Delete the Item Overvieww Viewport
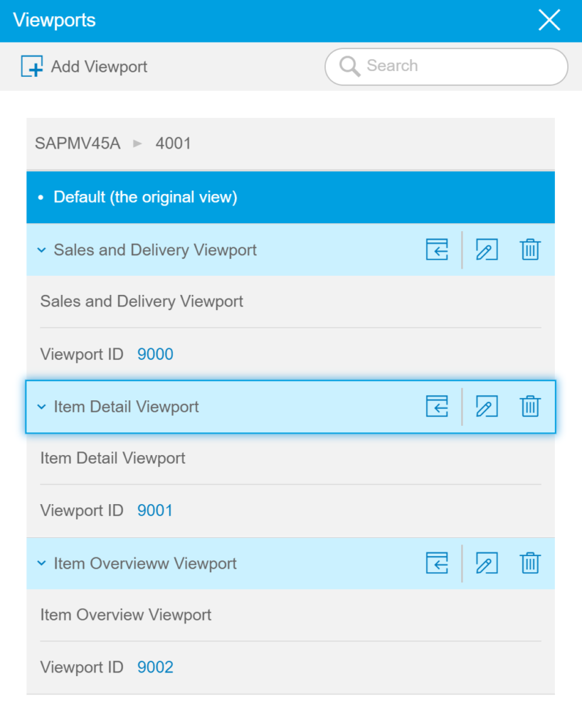582x728 pixels. 530,563
